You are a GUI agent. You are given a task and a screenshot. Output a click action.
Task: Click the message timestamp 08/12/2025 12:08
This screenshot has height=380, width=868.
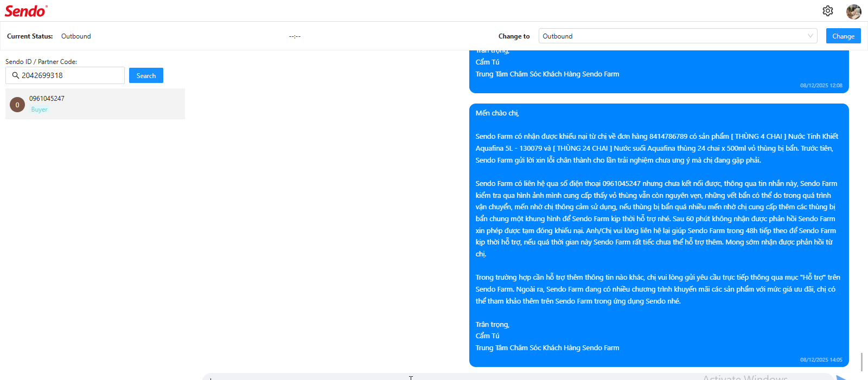pyautogui.click(x=821, y=86)
